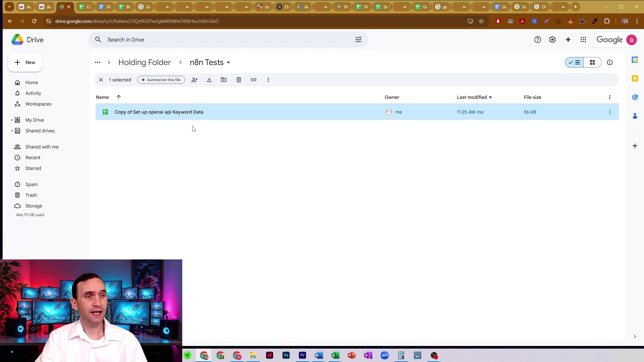Click the Move to folder icon
This screenshot has height=362, width=644.
point(224,80)
